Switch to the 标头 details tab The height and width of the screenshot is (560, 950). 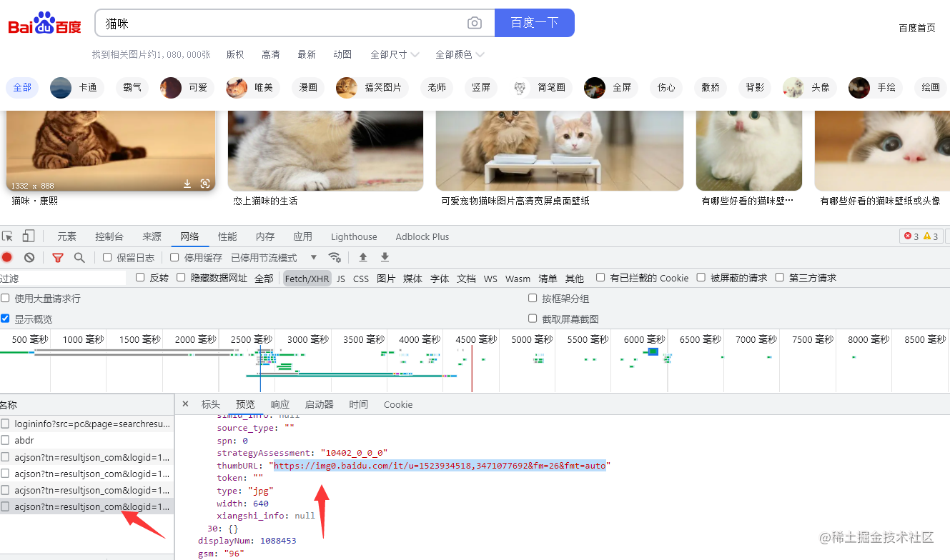[x=211, y=404]
